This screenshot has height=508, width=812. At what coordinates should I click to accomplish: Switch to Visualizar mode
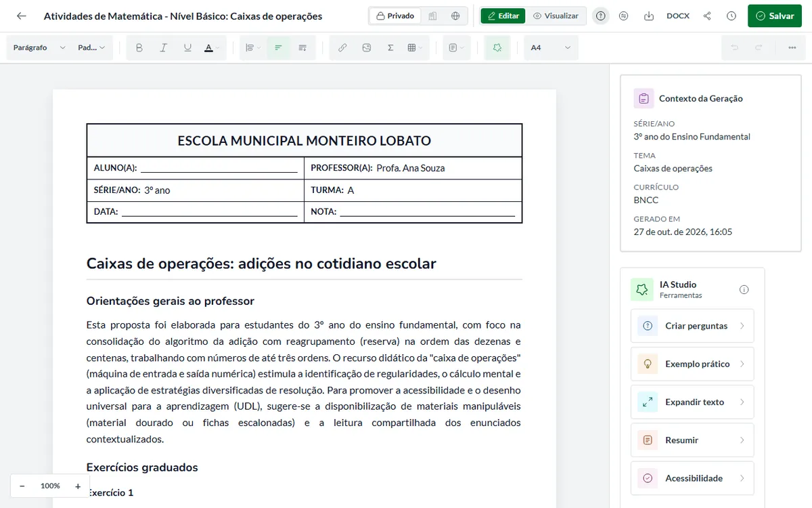(556, 16)
